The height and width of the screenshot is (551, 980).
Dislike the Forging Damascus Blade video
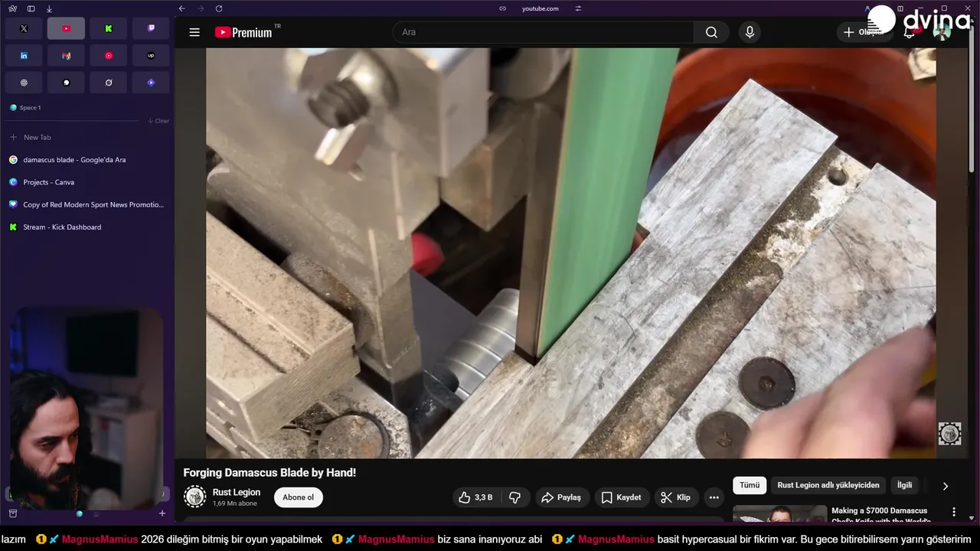tap(514, 497)
